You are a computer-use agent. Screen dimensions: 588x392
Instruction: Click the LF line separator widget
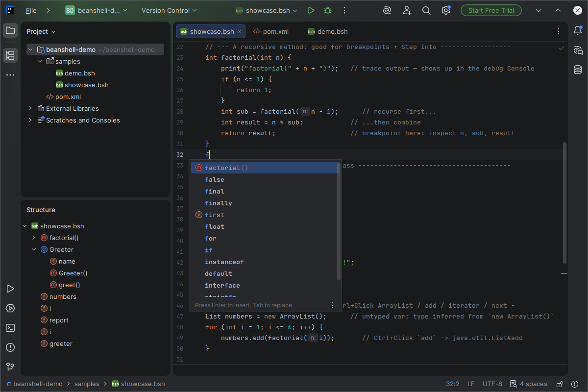[471, 384]
